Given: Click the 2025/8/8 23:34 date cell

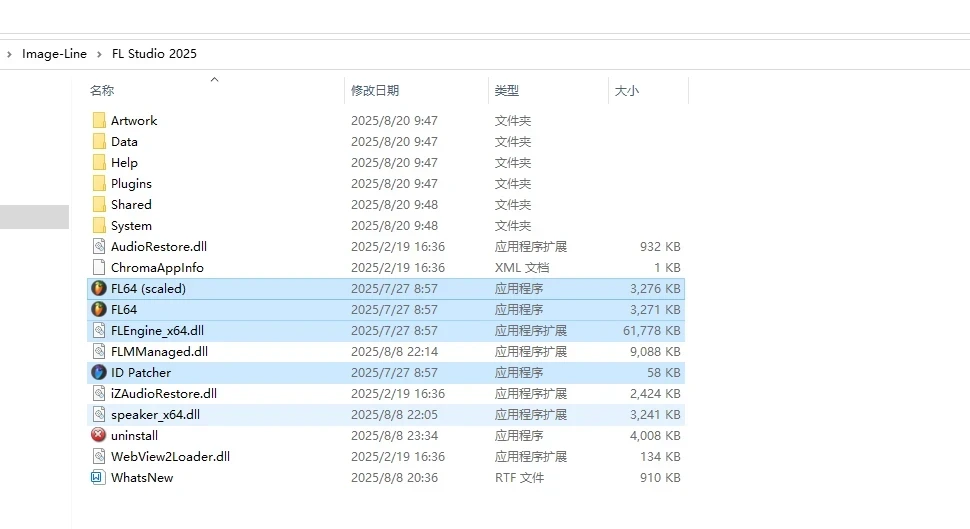Looking at the screenshot, I should [394, 436].
